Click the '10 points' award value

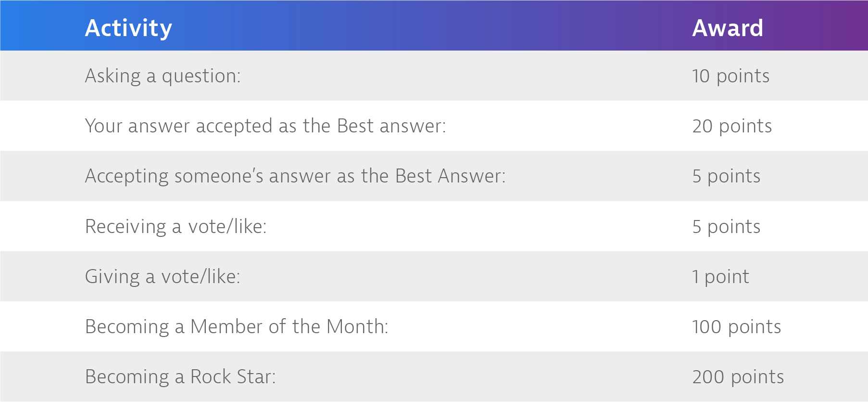pos(731,76)
